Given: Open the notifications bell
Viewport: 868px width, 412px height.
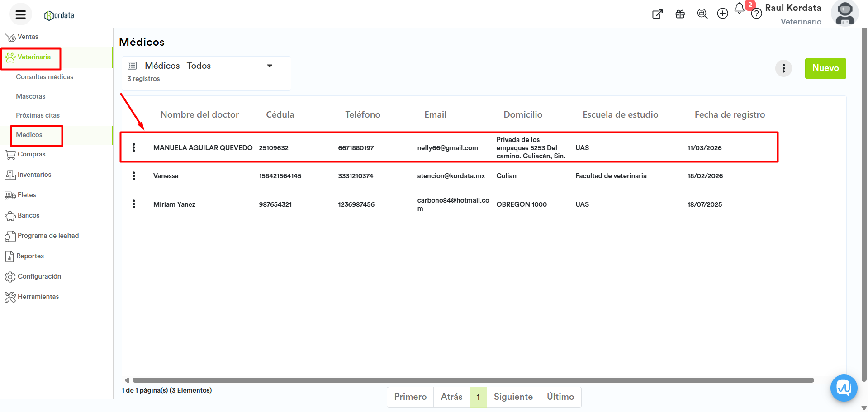Looking at the screenshot, I should pyautogui.click(x=739, y=8).
